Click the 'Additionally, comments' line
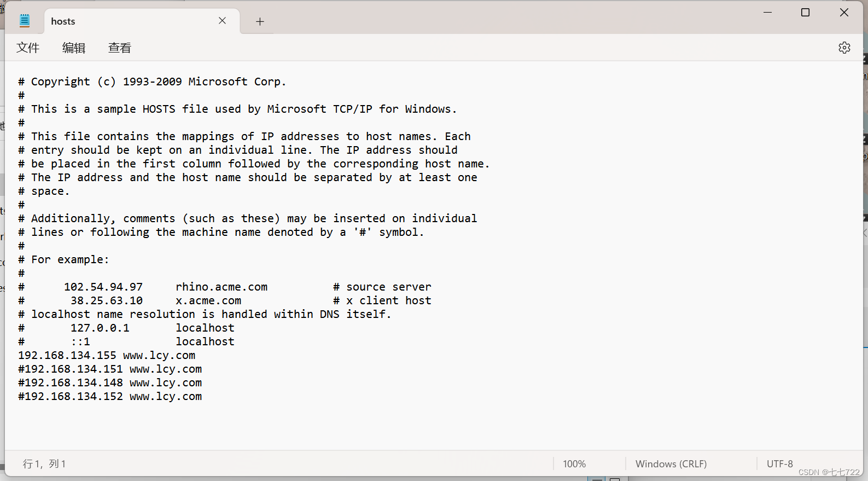The width and height of the screenshot is (868, 481). click(x=248, y=218)
